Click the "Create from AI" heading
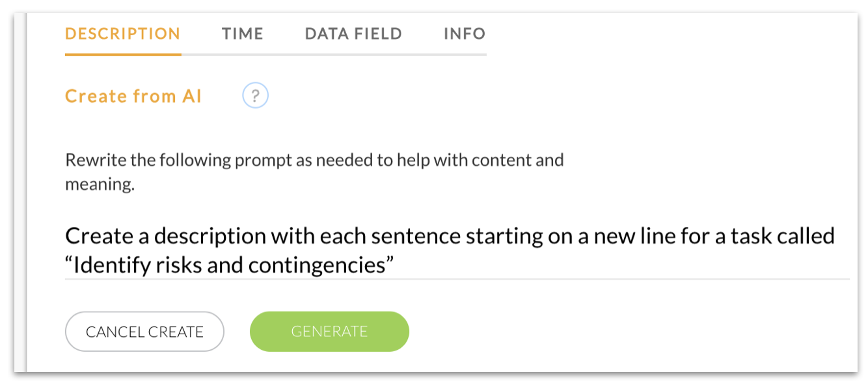 click(133, 96)
